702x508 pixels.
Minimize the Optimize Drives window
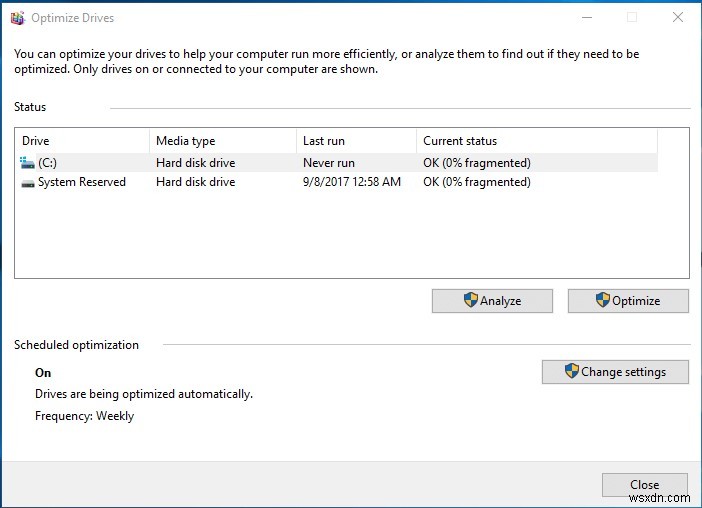tap(587, 17)
